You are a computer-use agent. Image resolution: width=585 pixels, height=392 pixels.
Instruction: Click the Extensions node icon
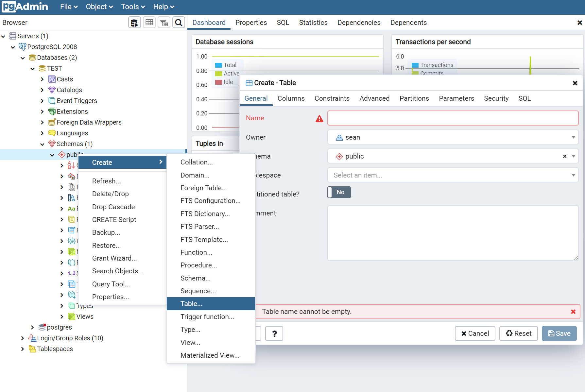pos(52,111)
